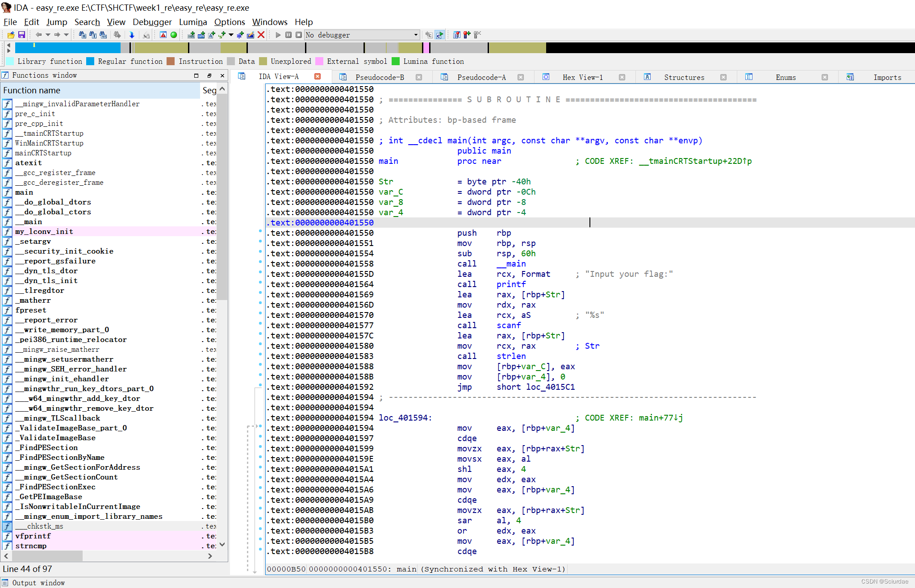Open the string-type dropdown arrow in toolbar
Viewport: 915px width, 588px height.
click(231, 35)
